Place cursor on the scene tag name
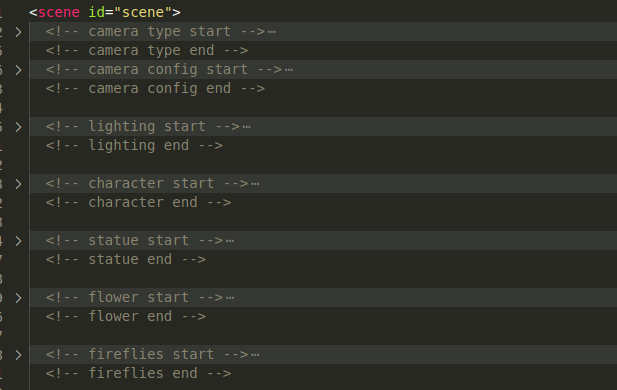The image size is (617, 390). click(59, 12)
